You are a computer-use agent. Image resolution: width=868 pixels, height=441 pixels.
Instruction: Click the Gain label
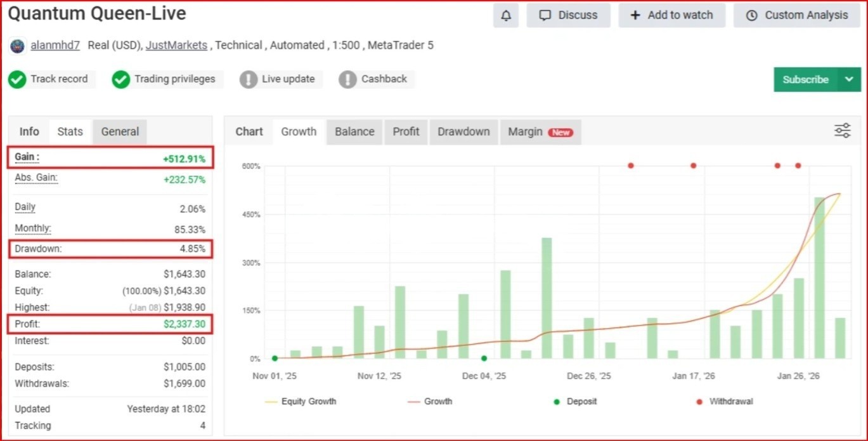(x=27, y=157)
